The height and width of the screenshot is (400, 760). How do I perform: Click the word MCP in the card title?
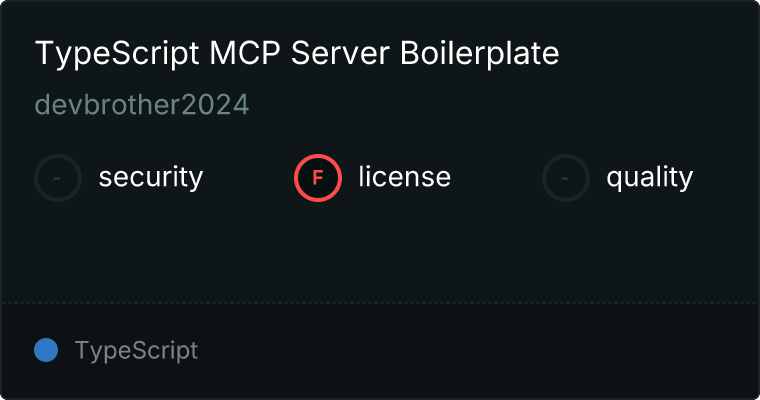click(245, 53)
